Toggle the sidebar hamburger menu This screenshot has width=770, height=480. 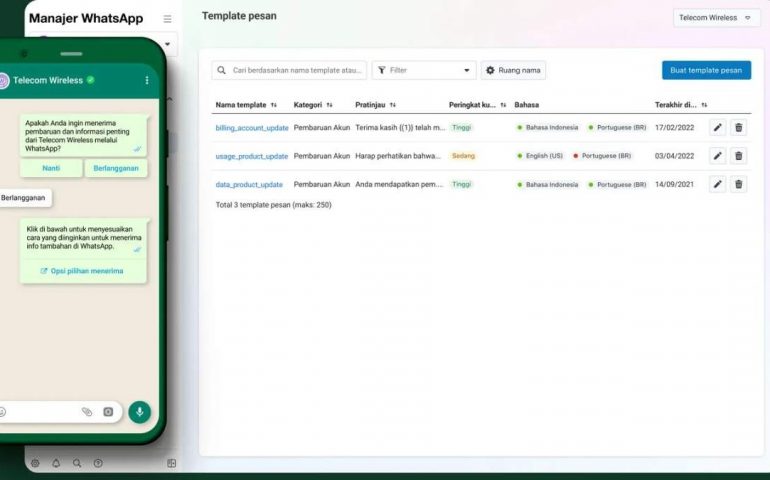[x=167, y=19]
